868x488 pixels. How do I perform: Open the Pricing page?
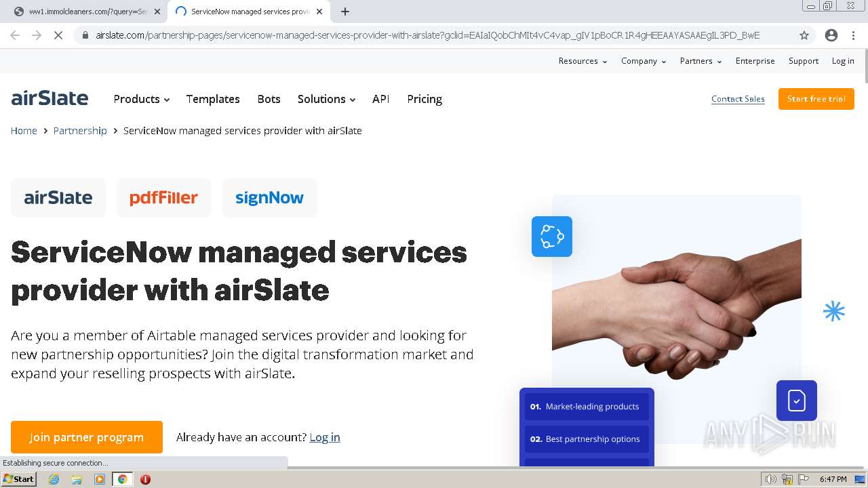pos(425,99)
